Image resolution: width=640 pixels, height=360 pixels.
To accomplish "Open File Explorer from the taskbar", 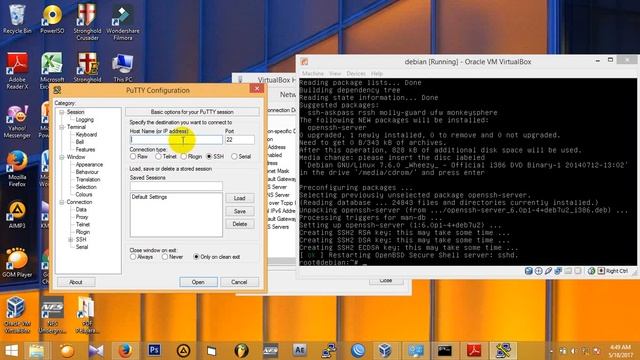I will [37, 351].
